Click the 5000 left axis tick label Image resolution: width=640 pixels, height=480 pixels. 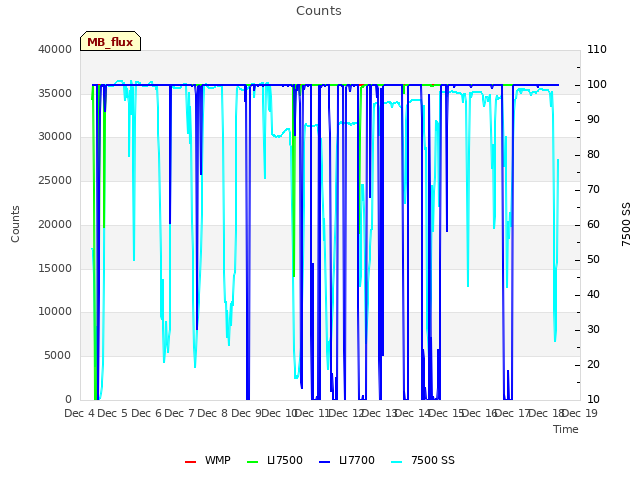[x=58, y=356]
